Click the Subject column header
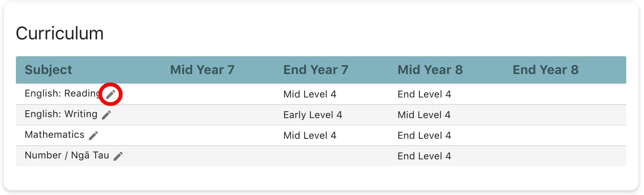644x195 pixels. pyautogui.click(x=48, y=70)
